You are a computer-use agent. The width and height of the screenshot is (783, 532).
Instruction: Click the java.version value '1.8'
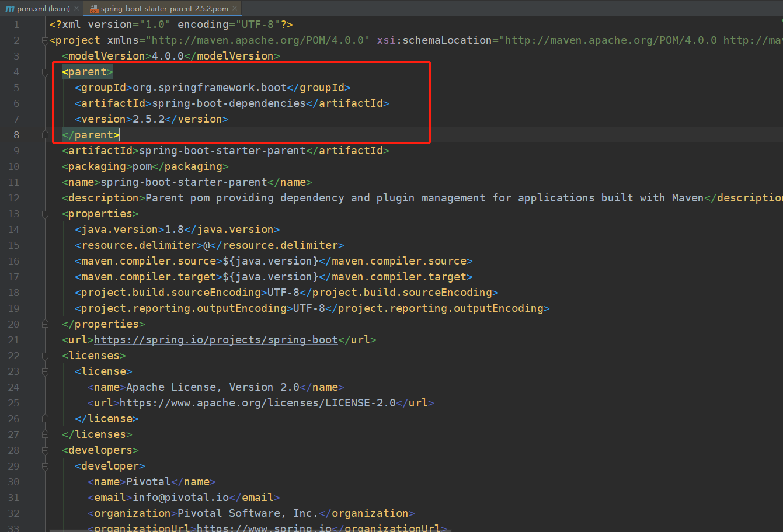[x=175, y=230]
